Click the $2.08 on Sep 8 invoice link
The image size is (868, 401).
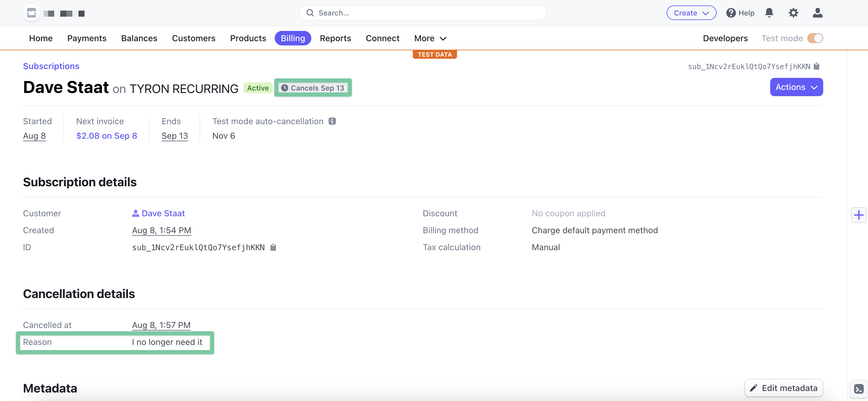[x=106, y=135]
